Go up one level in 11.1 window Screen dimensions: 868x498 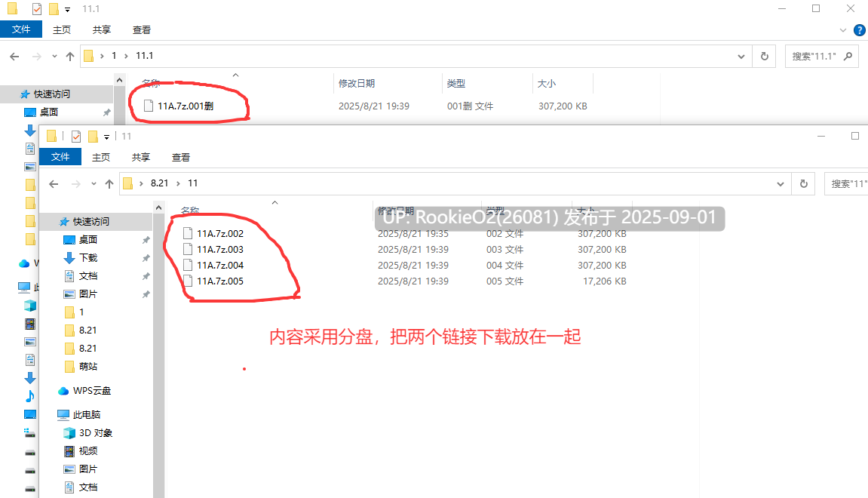point(69,56)
